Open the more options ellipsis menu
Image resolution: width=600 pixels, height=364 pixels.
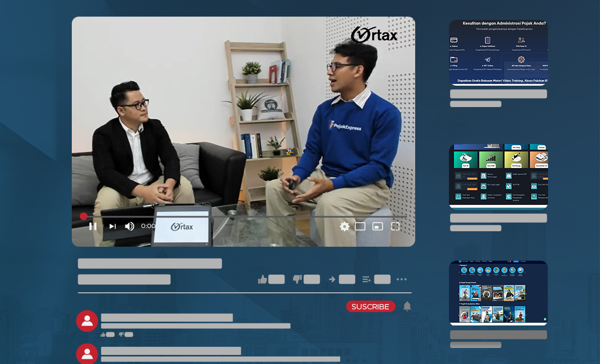click(x=402, y=279)
